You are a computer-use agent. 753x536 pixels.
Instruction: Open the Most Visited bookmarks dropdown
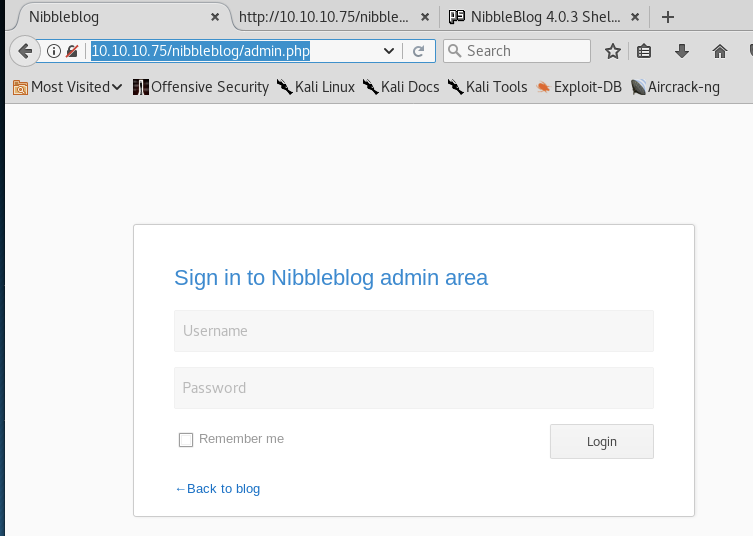(68, 87)
